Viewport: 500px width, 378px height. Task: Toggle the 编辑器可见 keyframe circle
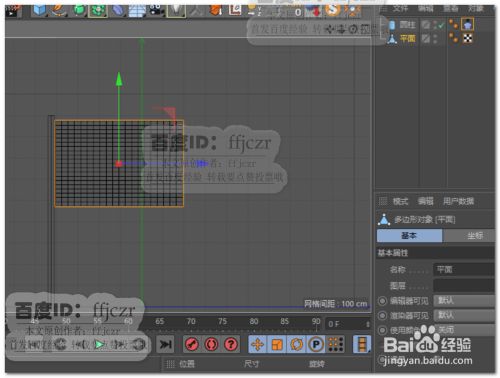(382, 301)
